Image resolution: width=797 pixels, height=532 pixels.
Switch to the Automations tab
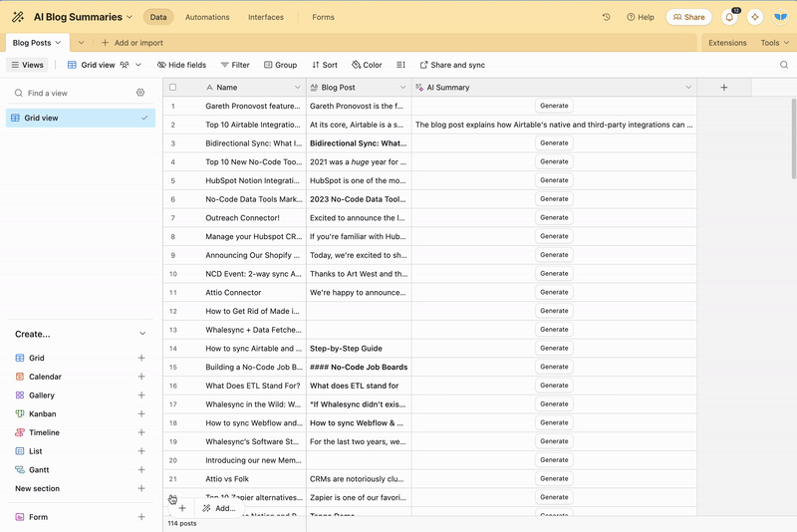[x=207, y=17]
